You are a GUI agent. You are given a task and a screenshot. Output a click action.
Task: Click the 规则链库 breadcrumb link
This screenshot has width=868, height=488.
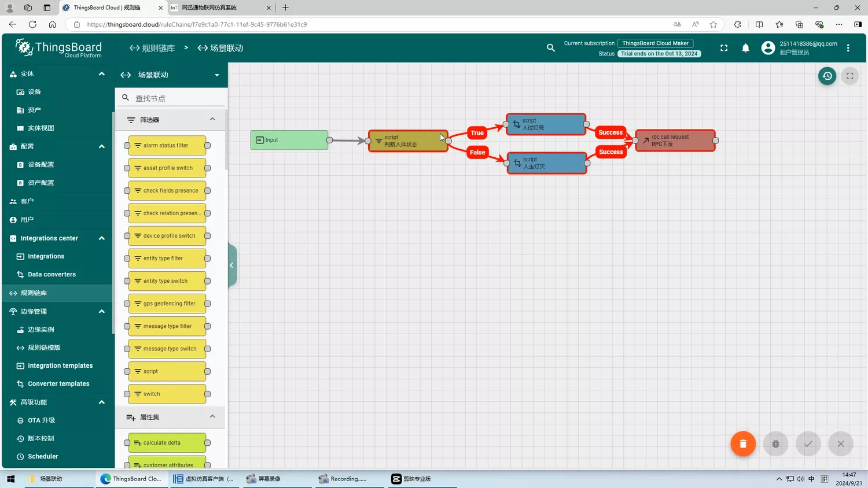coord(152,48)
